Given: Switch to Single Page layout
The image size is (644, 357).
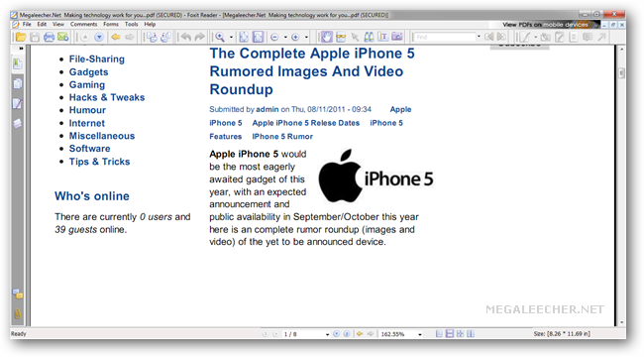Looking at the screenshot, I should [439, 334].
